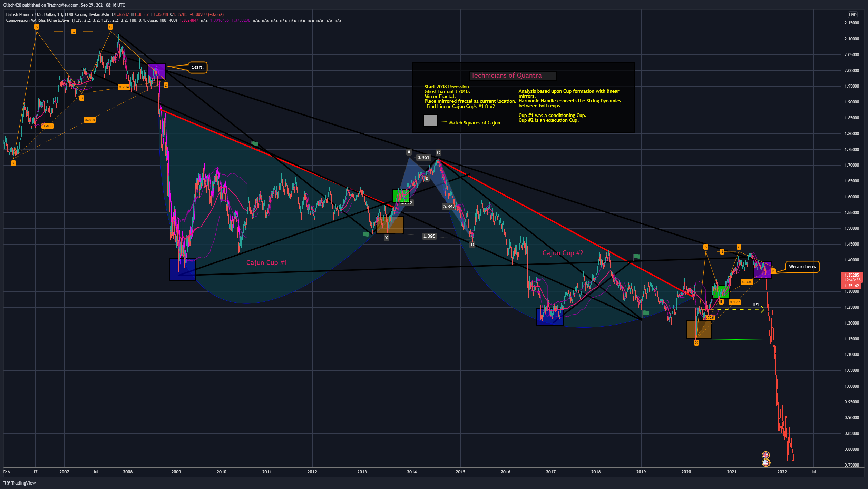Click the 2022 label on the time axis

coord(782,472)
